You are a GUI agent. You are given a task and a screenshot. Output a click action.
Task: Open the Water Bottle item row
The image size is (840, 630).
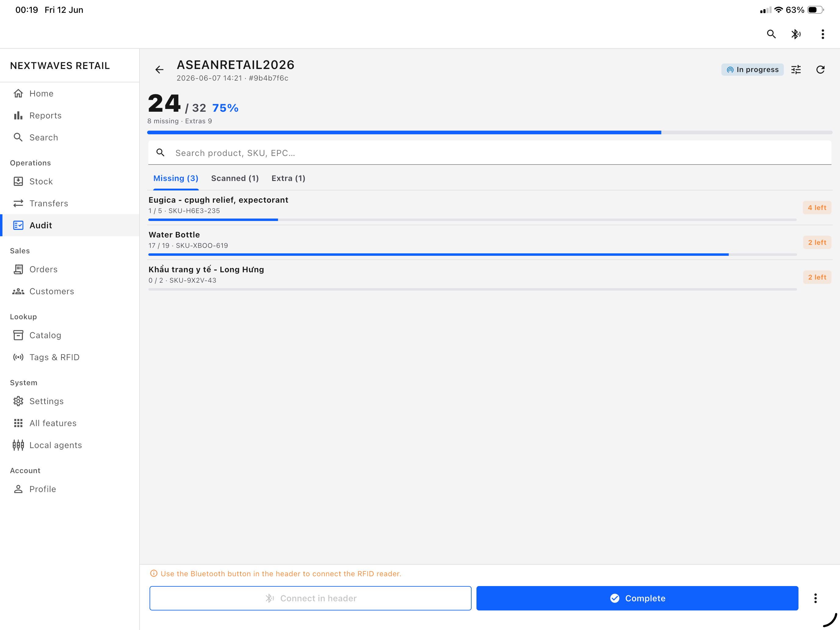click(490, 242)
